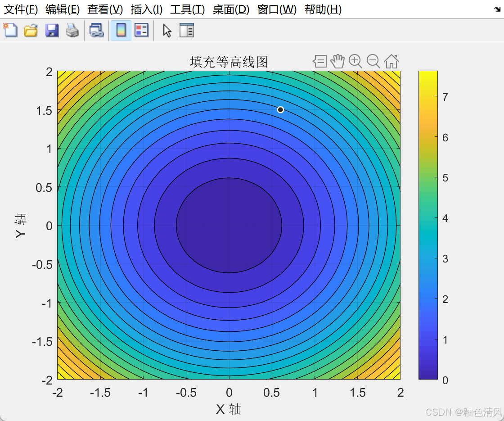Click the dock figure arrow at top right
The width and height of the screenshot is (504, 421).
(497, 9)
